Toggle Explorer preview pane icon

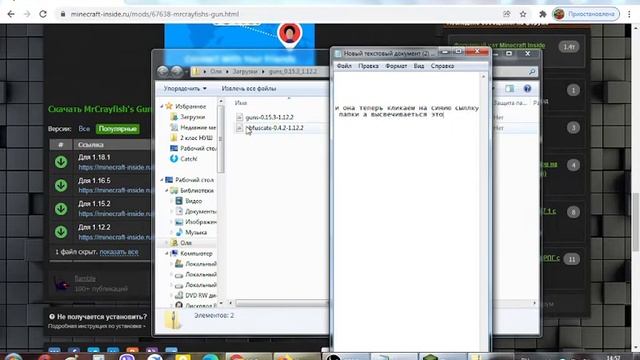click(x=509, y=89)
